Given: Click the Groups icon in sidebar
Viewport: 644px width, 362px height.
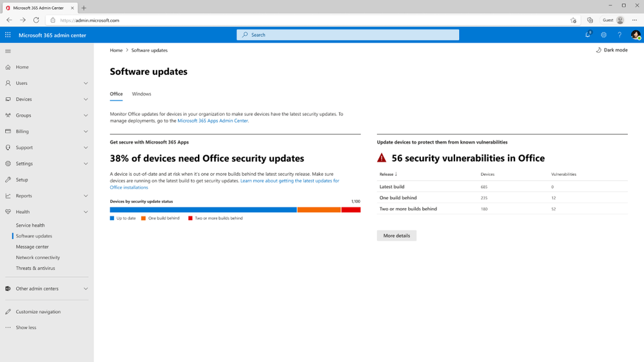Looking at the screenshot, I should click(8, 115).
